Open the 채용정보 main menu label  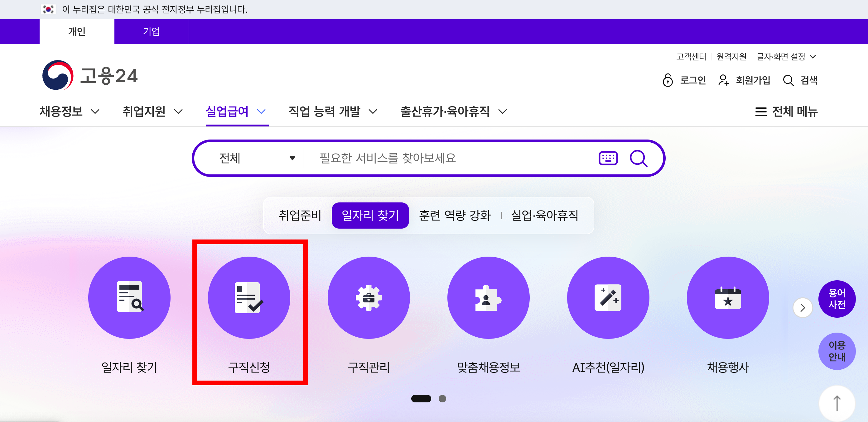(x=61, y=111)
